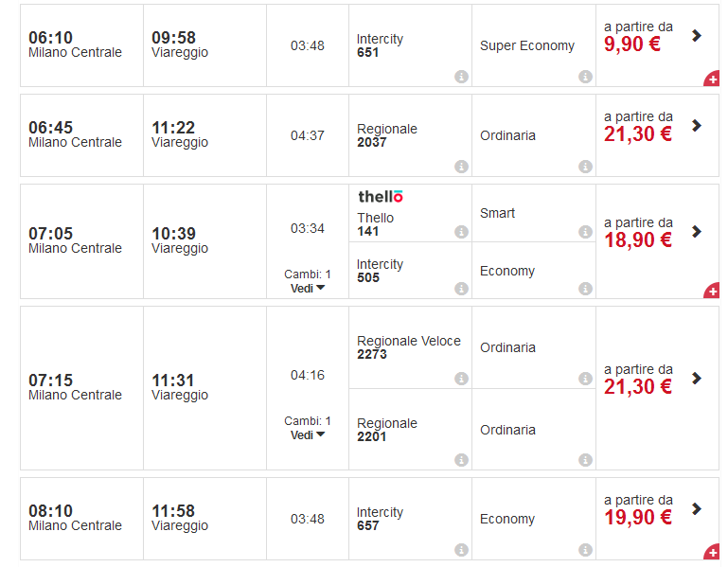
Task: Click info icon for Regionale 2201 train
Action: coord(461,461)
